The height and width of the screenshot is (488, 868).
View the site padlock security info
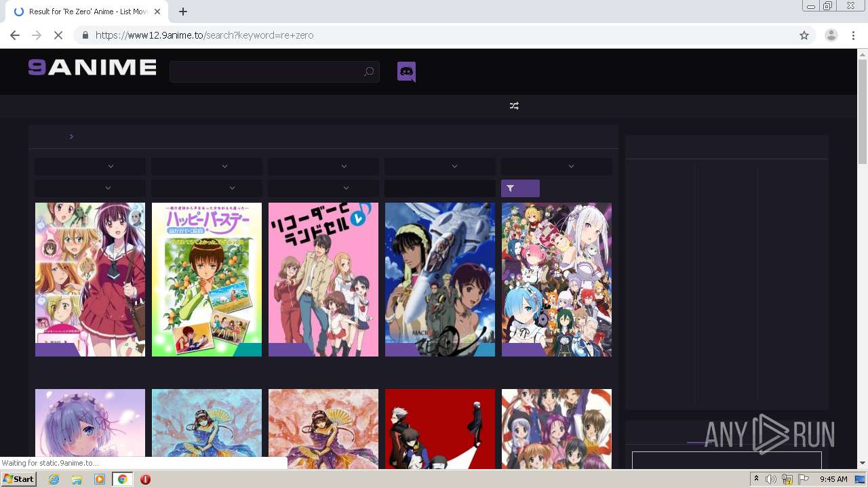click(85, 35)
